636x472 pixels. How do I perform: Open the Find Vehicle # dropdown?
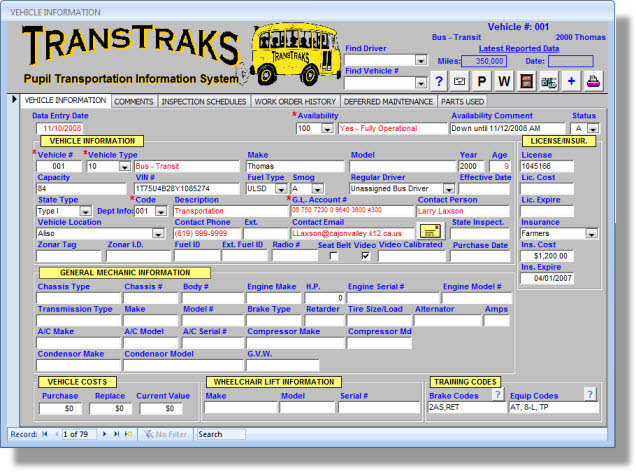(421, 83)
